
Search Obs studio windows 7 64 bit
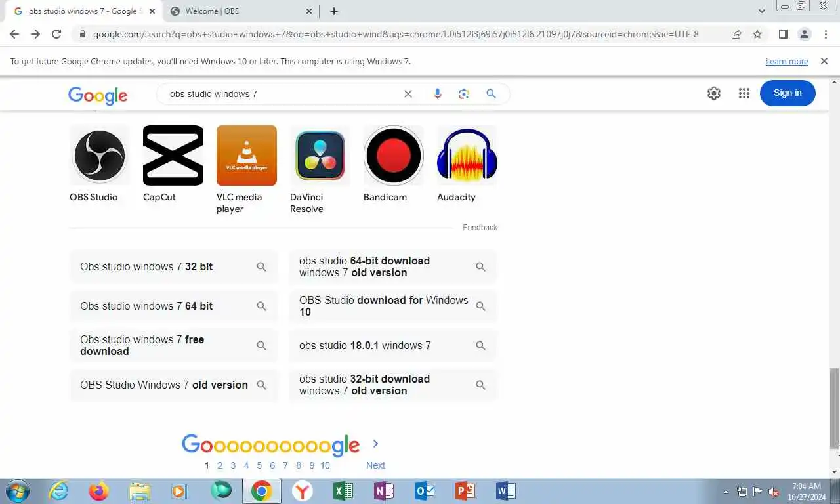pos(173,306)
